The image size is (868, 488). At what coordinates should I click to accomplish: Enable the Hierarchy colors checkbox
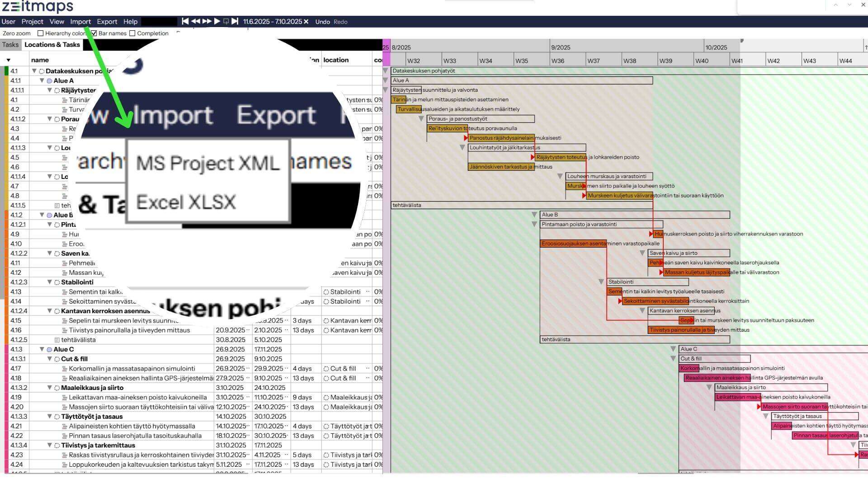(x=40, y=33)
